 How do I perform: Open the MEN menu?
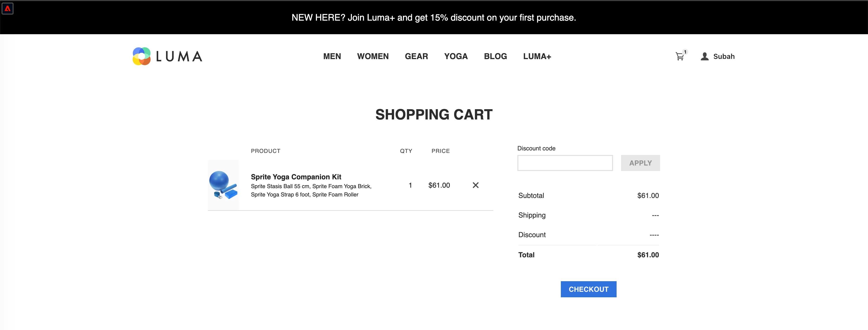(332, 56)
